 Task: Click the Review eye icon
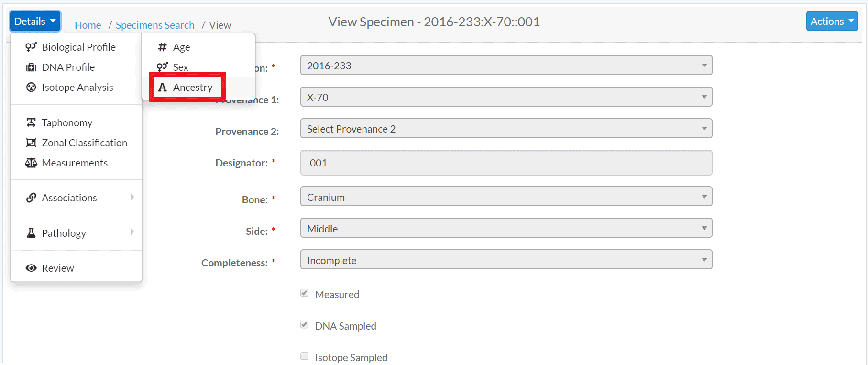tap(31, 268)
